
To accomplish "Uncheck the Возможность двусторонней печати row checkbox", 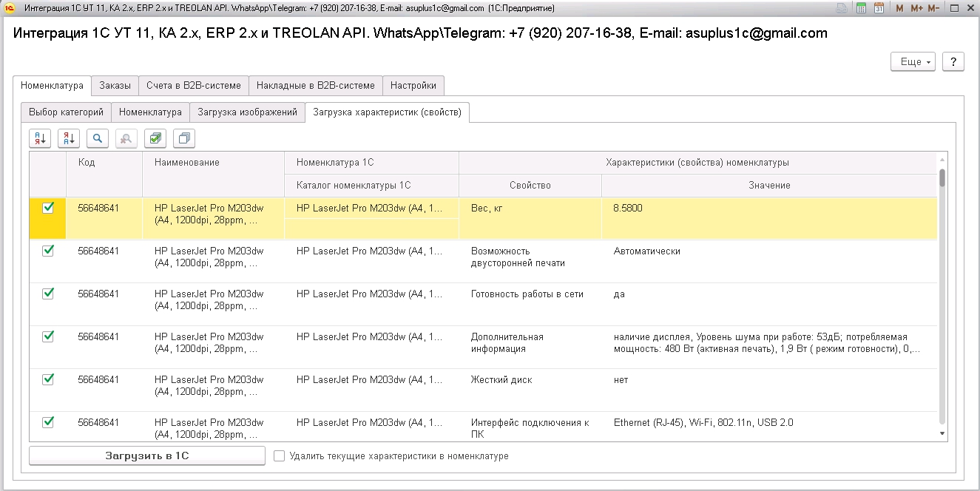I will tap(48, 251).
